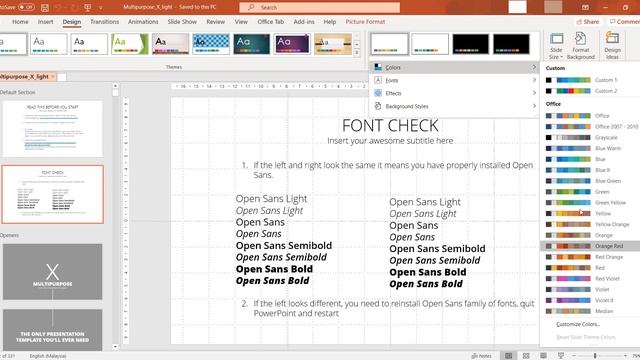The image size is (640, 360).
Task: Click the Colors menu icon
Action: point(378,67)
